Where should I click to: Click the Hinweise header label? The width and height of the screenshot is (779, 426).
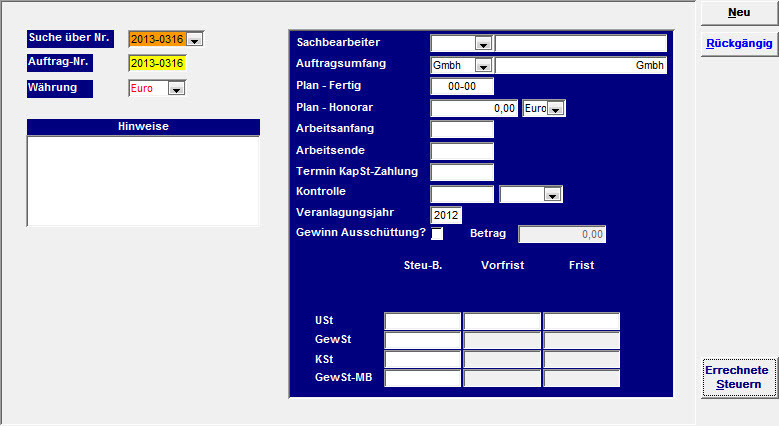pos(143,127)
